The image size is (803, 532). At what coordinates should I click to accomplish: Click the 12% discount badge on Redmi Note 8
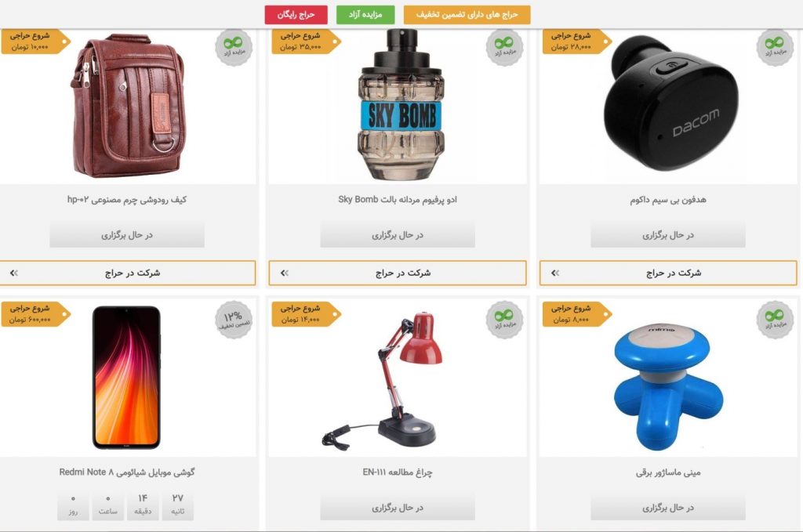tap(234, 320)
